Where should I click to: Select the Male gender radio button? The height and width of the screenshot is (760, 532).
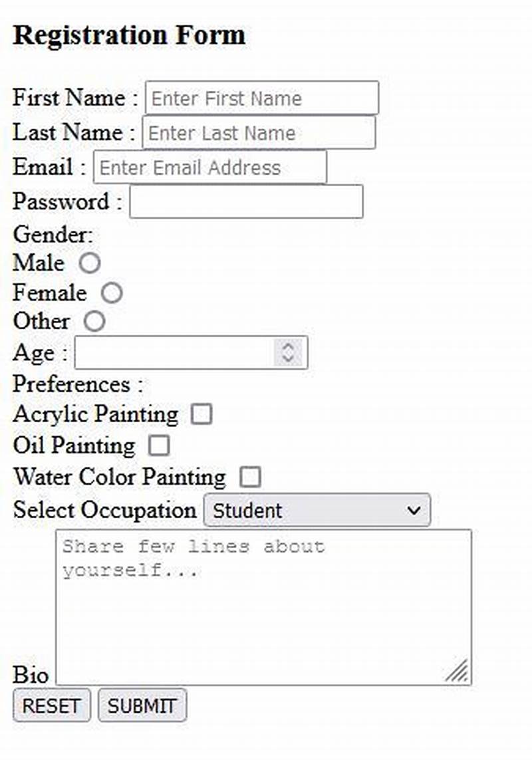click(90, 263)
